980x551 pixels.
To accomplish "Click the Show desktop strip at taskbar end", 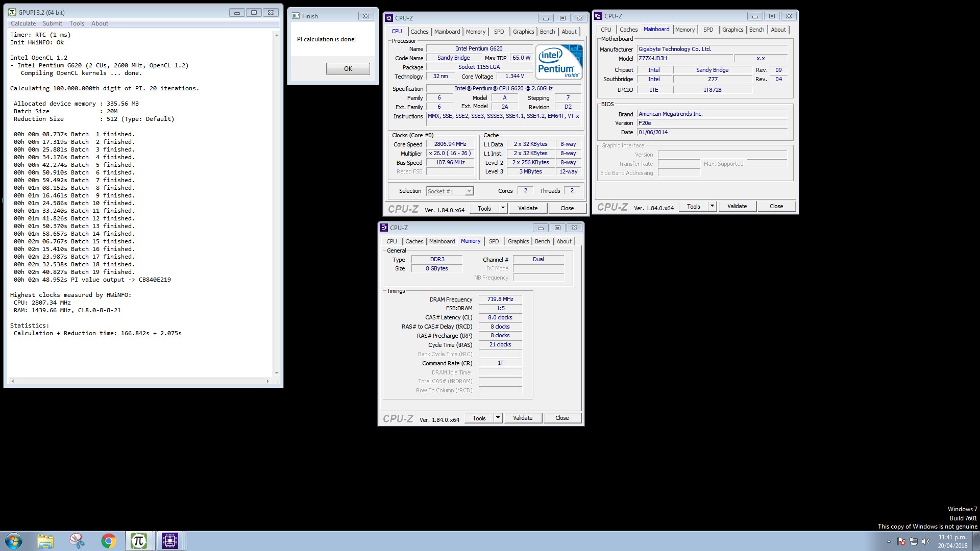I will tap(976, 541).
